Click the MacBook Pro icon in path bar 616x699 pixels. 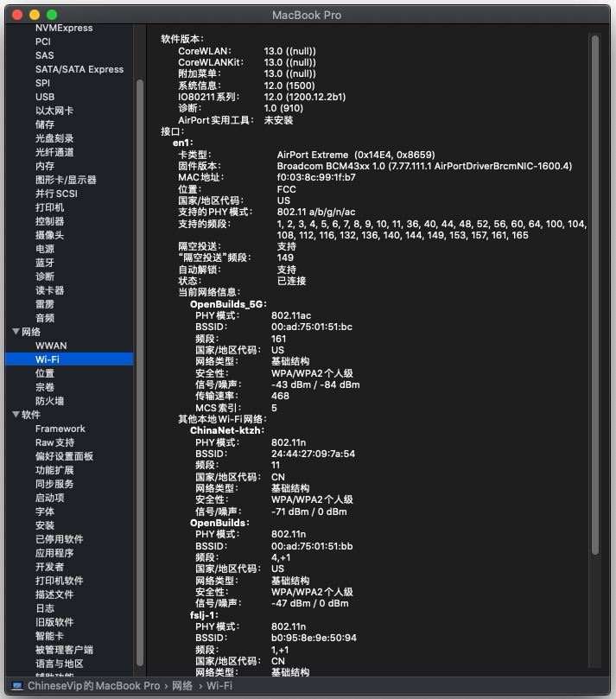(17, 686)
